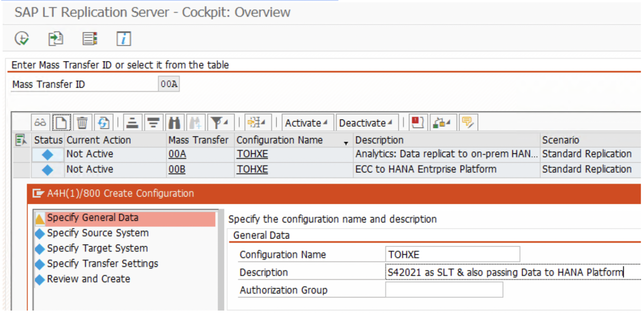This screenshot has height=322, width=644.
Task: Open mass transfer link 00A
Action: 177,154
